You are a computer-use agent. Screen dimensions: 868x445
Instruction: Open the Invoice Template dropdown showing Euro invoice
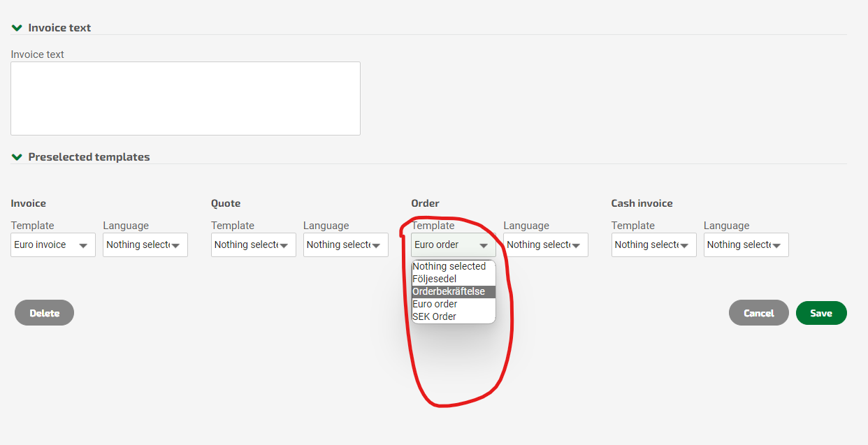(x=53, y=245)
